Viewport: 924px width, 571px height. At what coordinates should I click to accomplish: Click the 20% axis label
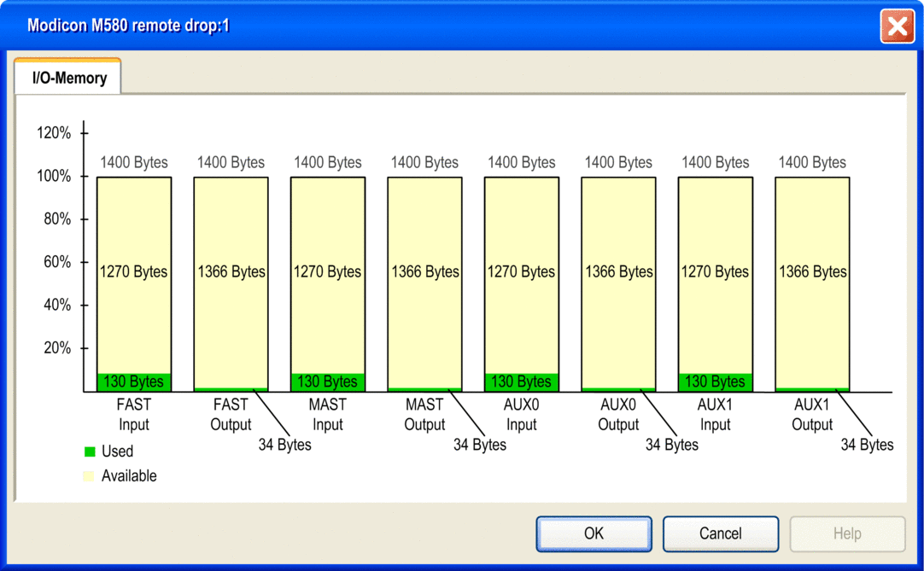[57, 347]
